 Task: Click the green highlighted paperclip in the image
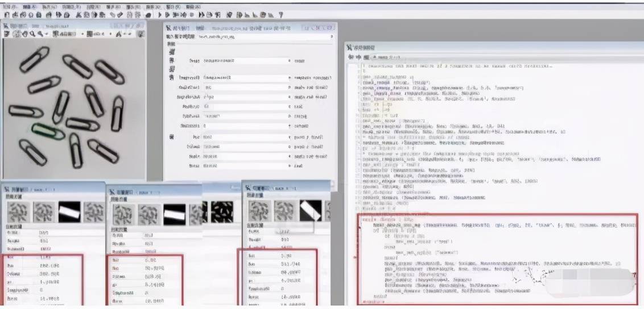click(x=48, y=132)
